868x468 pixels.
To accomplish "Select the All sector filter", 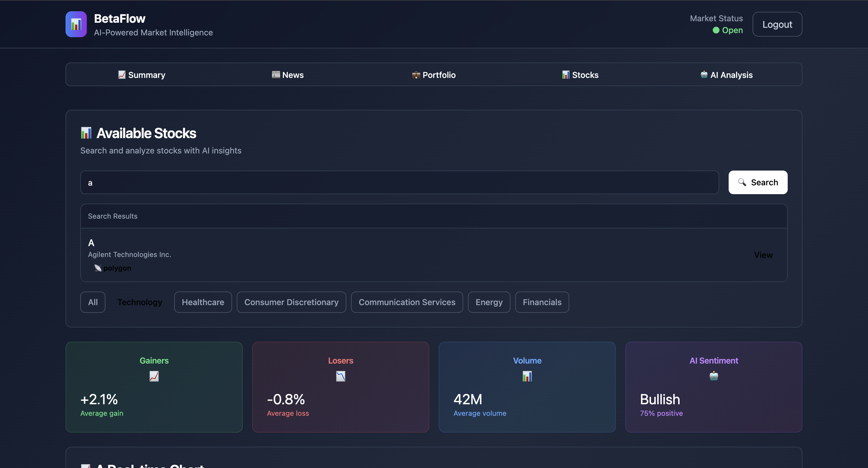I will pos(93,302).
